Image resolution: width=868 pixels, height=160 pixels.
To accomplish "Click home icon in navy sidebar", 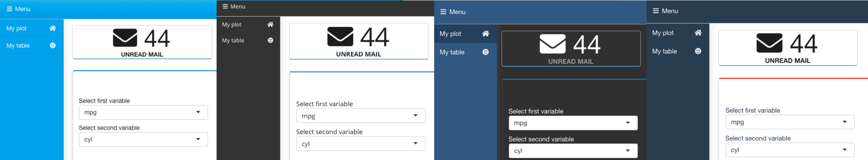I will (x=698, y=33).
